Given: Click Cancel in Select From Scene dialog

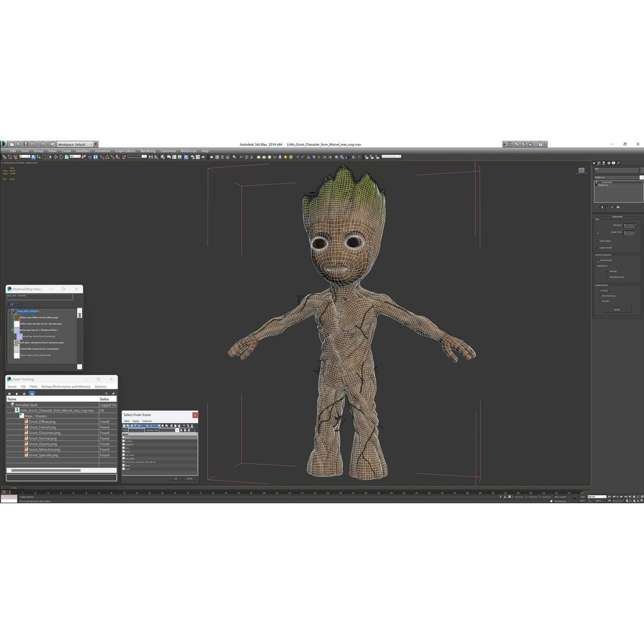Looking at the screenshot, I should [x=190, y=478].
